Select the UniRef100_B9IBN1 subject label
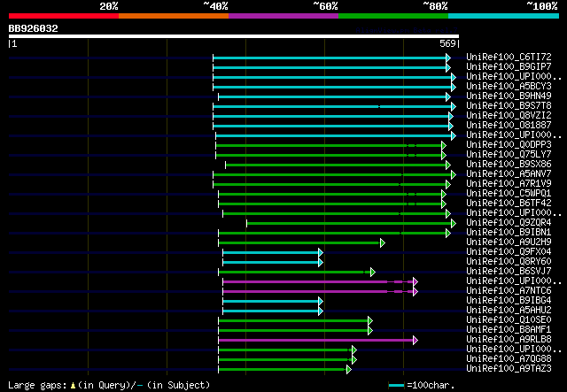567x392 pixels. (509, 233)
